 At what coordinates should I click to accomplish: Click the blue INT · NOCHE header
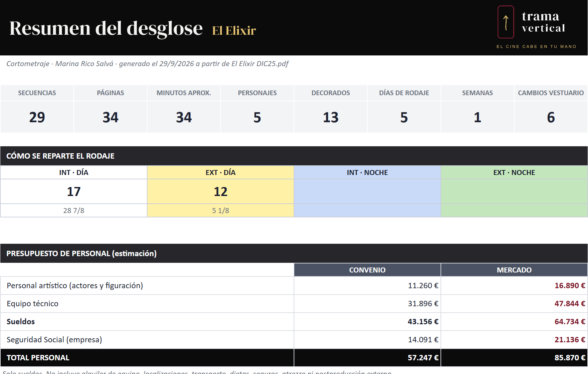pos(367,173)
